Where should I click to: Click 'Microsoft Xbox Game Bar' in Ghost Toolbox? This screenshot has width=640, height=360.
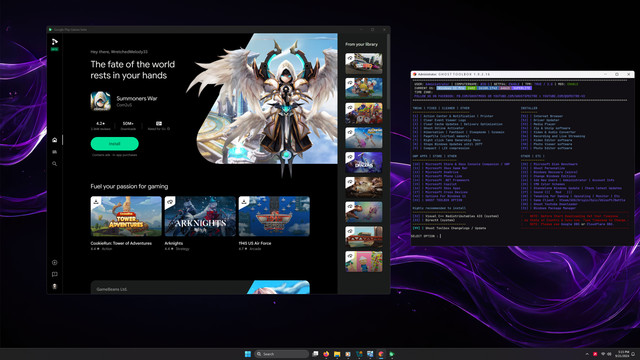[447, 168]
